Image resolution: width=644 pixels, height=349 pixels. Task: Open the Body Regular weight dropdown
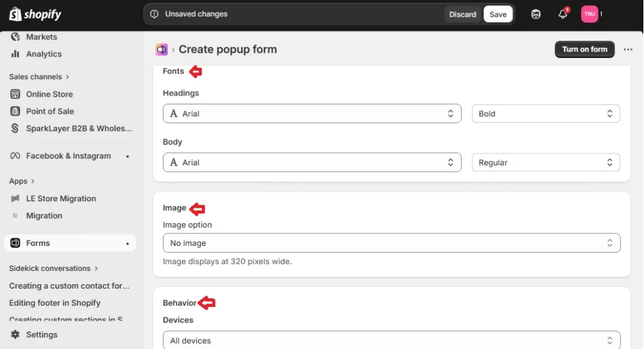coord(546,163)
